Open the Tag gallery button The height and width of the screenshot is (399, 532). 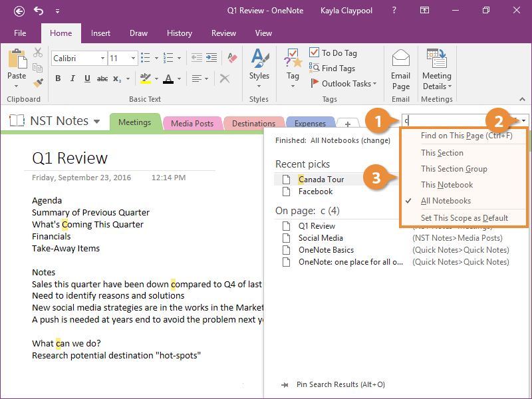tap(293, 68)
